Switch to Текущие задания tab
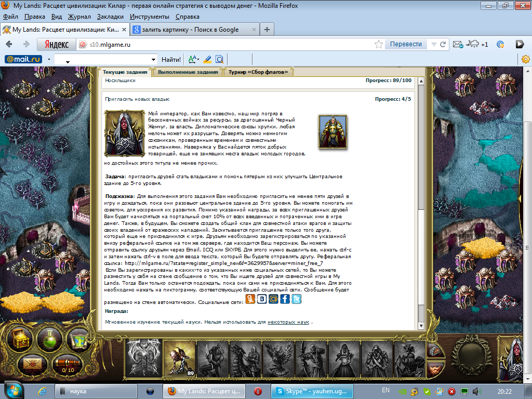The image size is (532, 399). coord(125,72)
